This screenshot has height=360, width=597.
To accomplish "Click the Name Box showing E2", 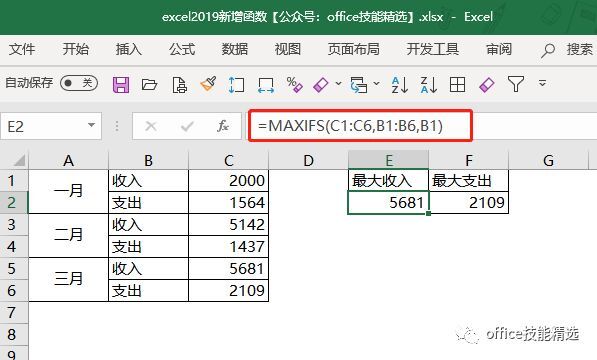I will pyautogui.click(x=51, y=126).
